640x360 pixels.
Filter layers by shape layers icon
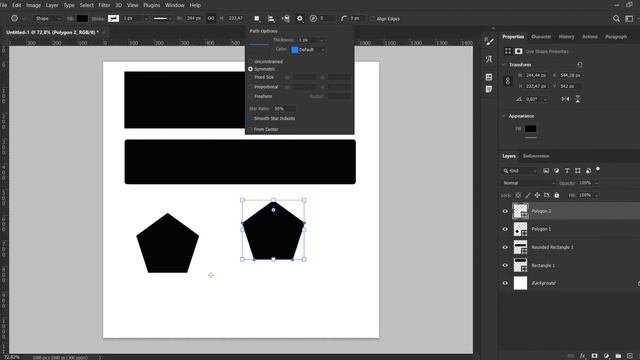(578, 171)
